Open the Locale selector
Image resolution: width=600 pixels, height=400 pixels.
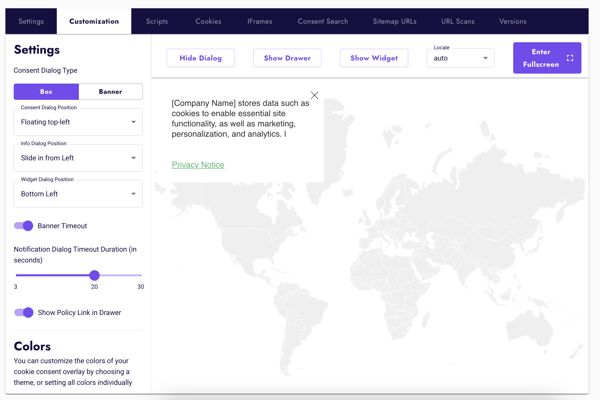point(460,58)
